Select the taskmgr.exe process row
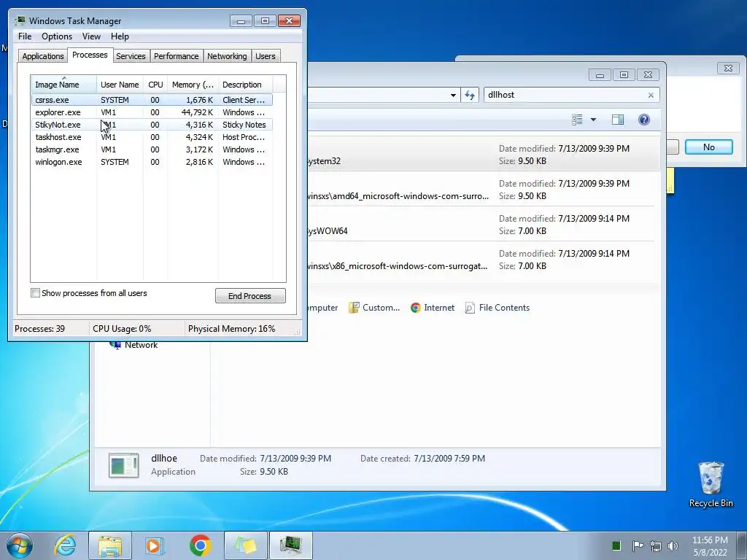747x560 pixels. 152,149
